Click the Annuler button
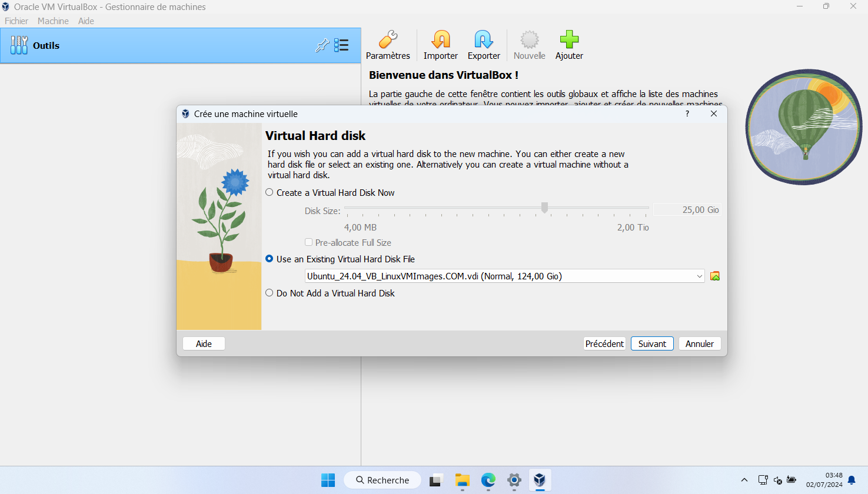Image resolution: width=868 pixels, height=494 pixels. 700,343
